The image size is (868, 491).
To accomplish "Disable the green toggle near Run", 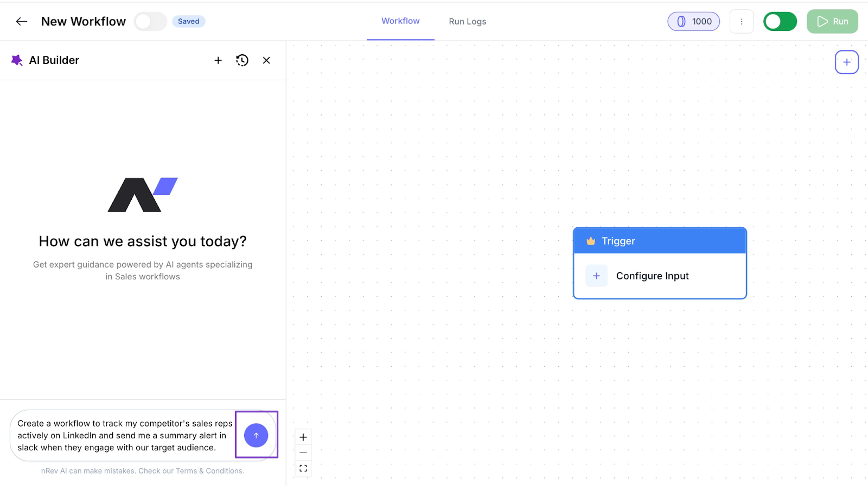I will [780, 21].
